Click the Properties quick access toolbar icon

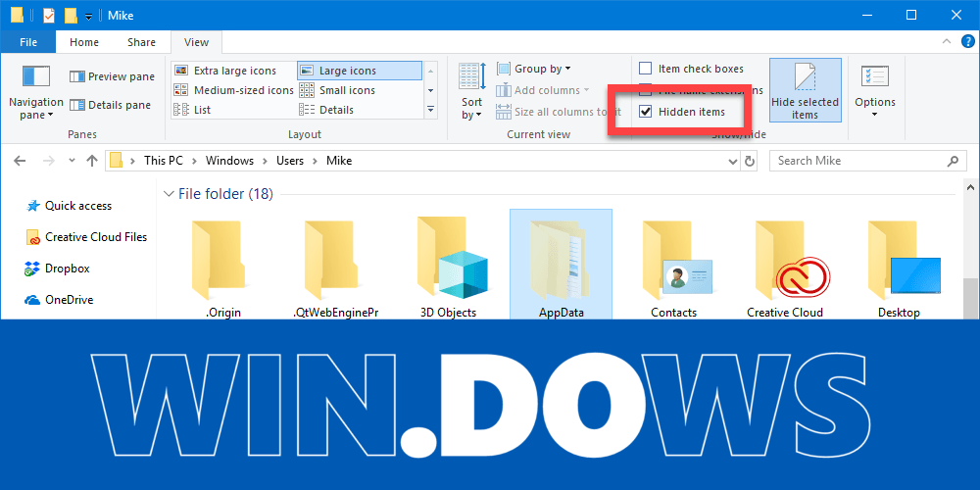click(x=49, y=15)
